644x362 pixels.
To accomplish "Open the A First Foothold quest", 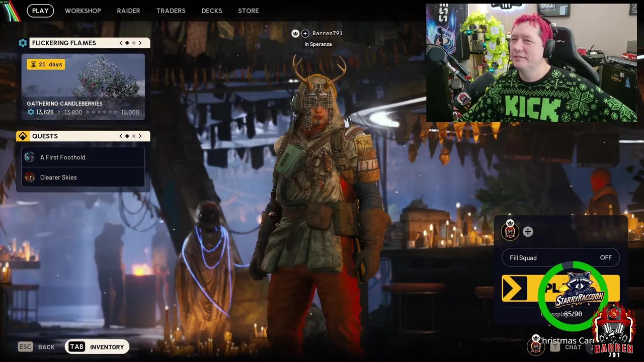I will click(83, 157).
